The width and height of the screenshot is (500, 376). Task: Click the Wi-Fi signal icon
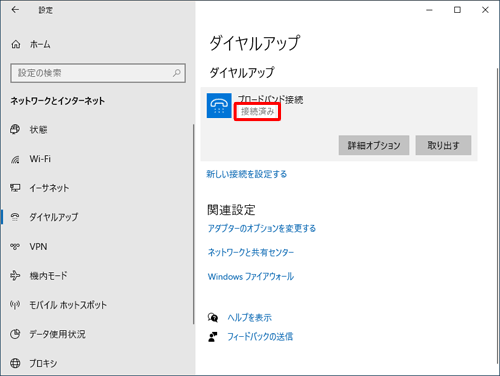tap(15, 159)
